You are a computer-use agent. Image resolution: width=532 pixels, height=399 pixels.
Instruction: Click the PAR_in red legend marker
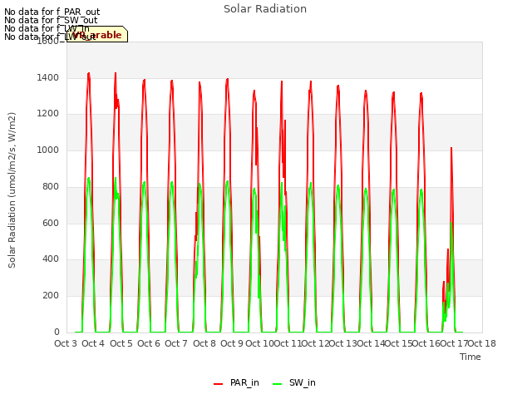click(218, 384)
